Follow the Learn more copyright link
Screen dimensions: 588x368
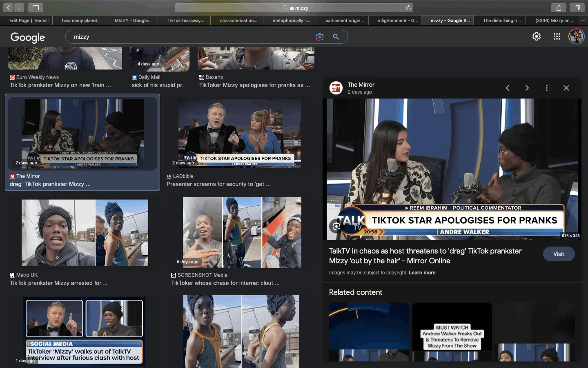coord(422,273)
